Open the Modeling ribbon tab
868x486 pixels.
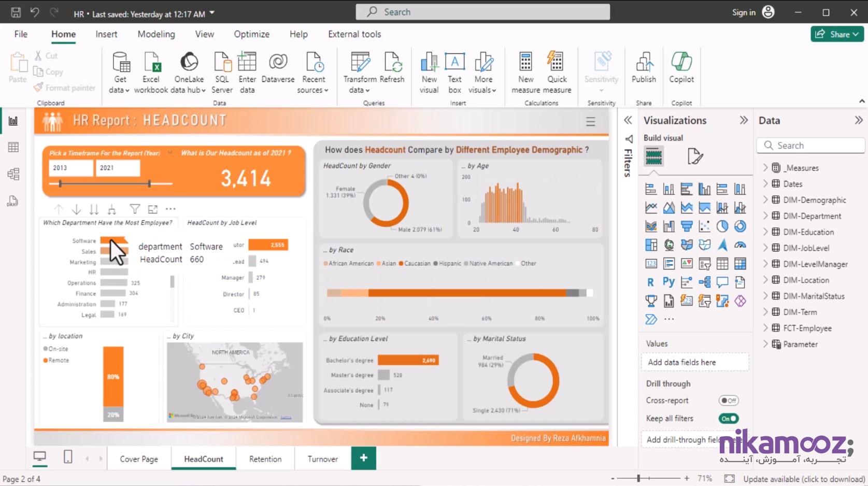[156, 34]
